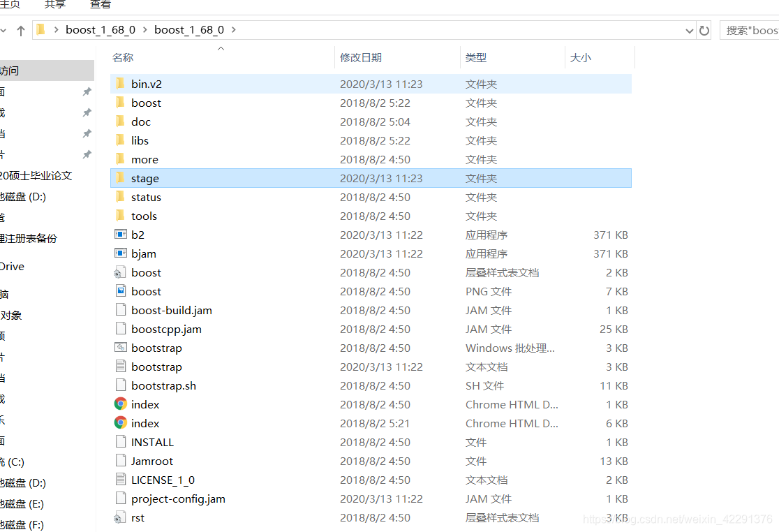Click Chrome icon of index 1 KB
779x532 pixels.
pyautogui.click(x=121, y=404)
